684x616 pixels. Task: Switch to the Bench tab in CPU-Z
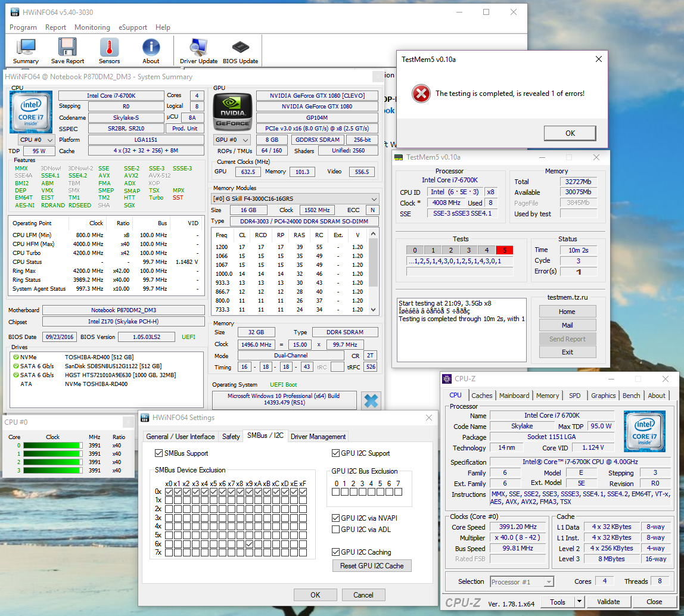[x=631, y=395]
